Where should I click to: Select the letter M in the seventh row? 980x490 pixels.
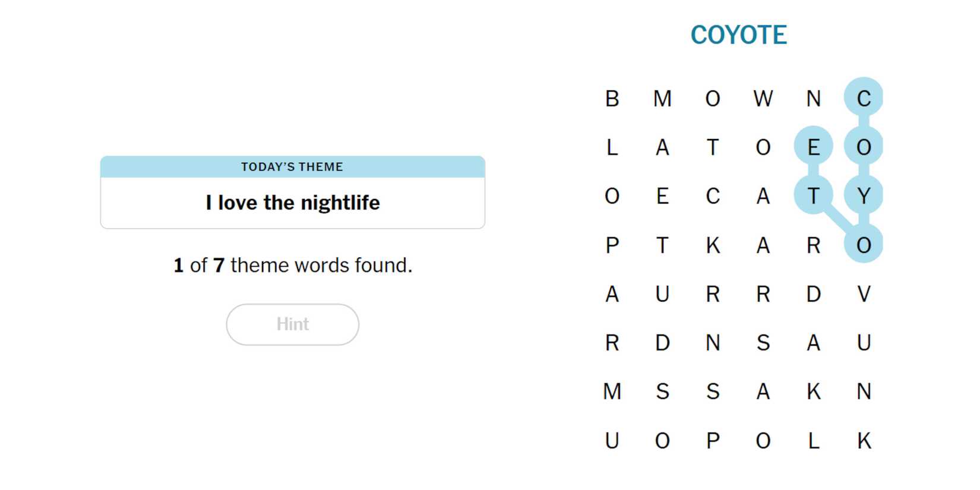pyautogui.click(x=612, y=392)
